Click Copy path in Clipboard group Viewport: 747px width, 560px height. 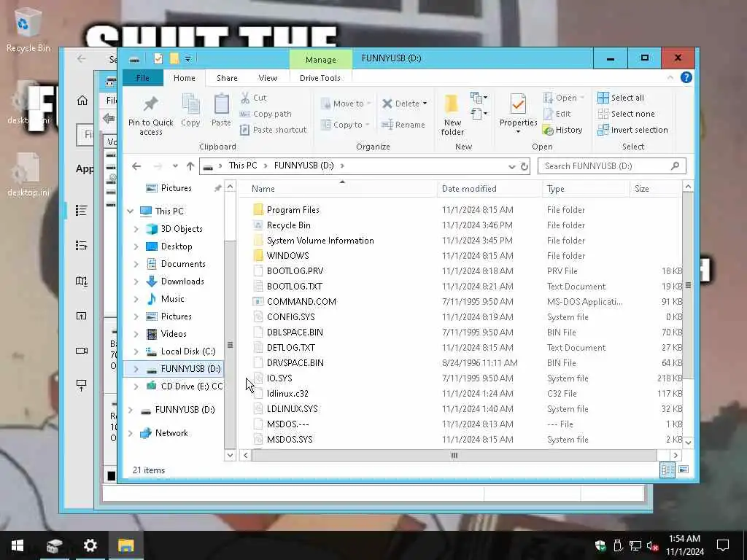(x=266, y=114)
